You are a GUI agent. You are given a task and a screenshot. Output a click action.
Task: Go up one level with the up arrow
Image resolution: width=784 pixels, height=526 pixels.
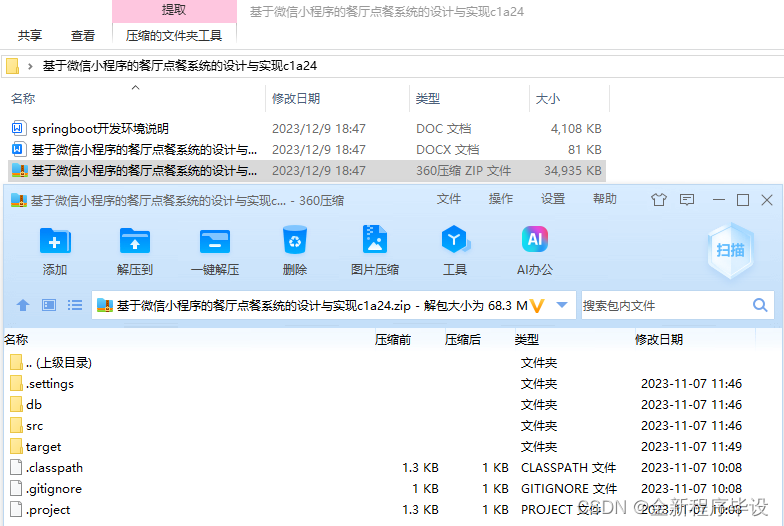(23, 305)
